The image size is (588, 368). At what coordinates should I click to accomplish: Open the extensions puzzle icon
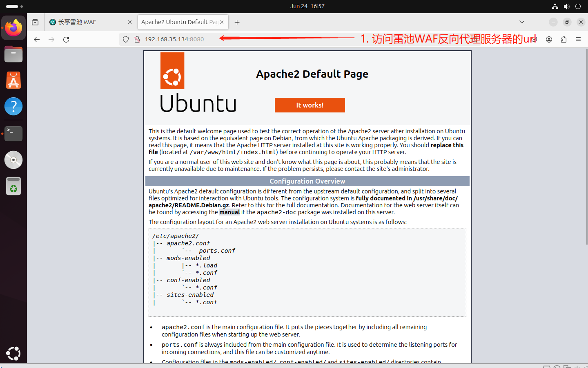point(564,39)
